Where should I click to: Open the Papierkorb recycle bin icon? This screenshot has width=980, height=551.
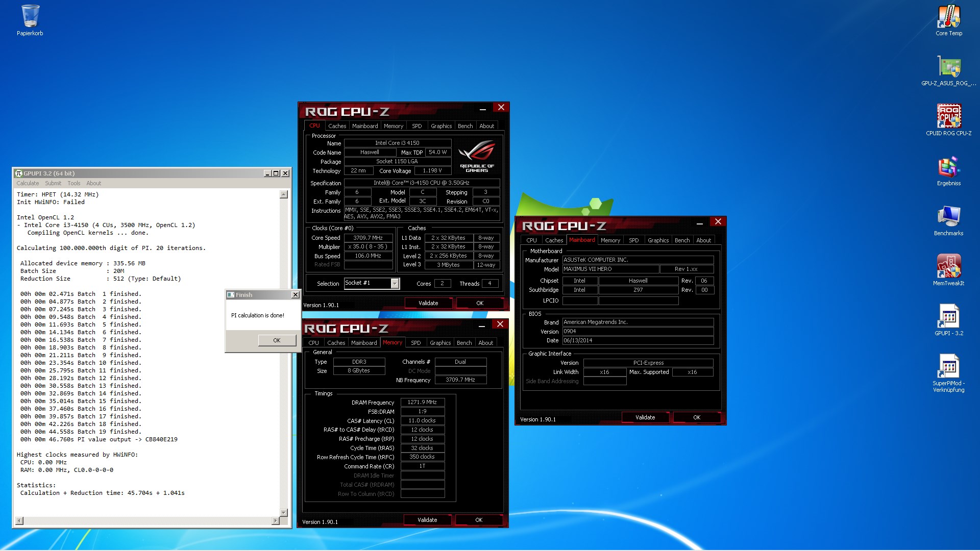[30, 20]
